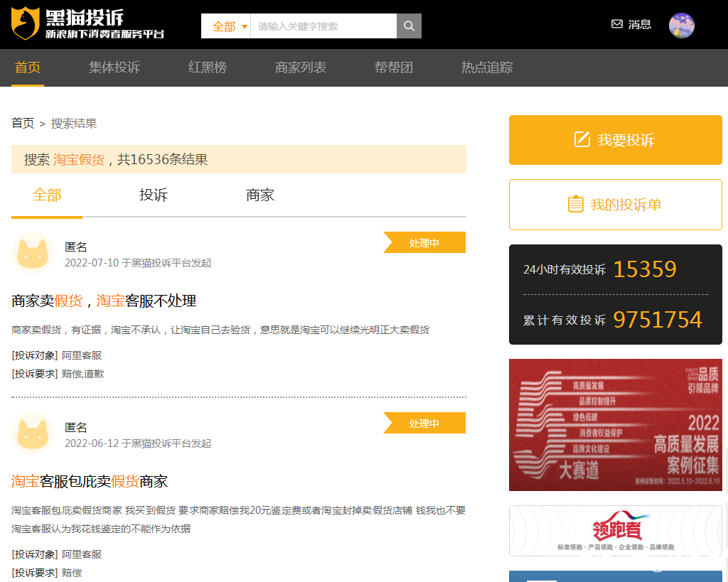Open 集体投诉 navigation item
728x582 pixels.
pyautogui.click(x=114, y=68)
